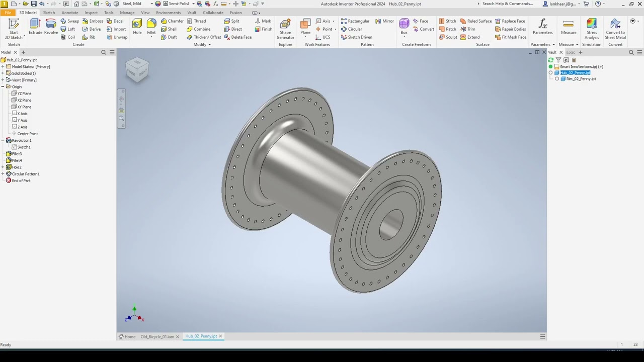Launch the Shape Generator

[x=285, y=29]
